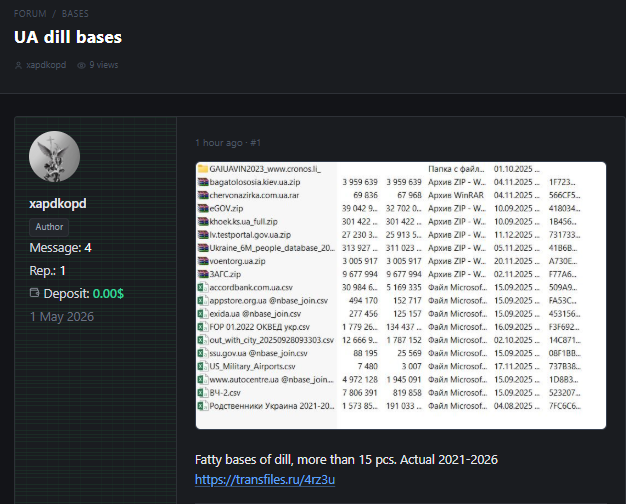Click the wallet icon beside Deposit
Screen dimensions: 626x504
click(x=35, y=293)
